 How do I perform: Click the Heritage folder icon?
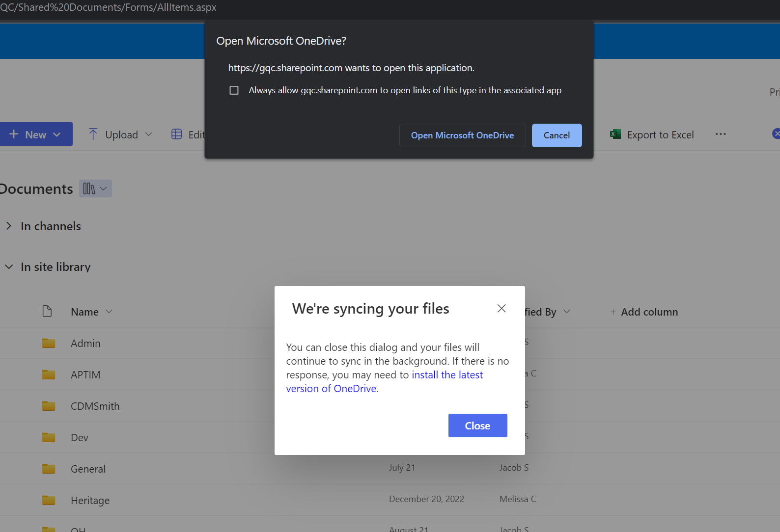(49, 500)
